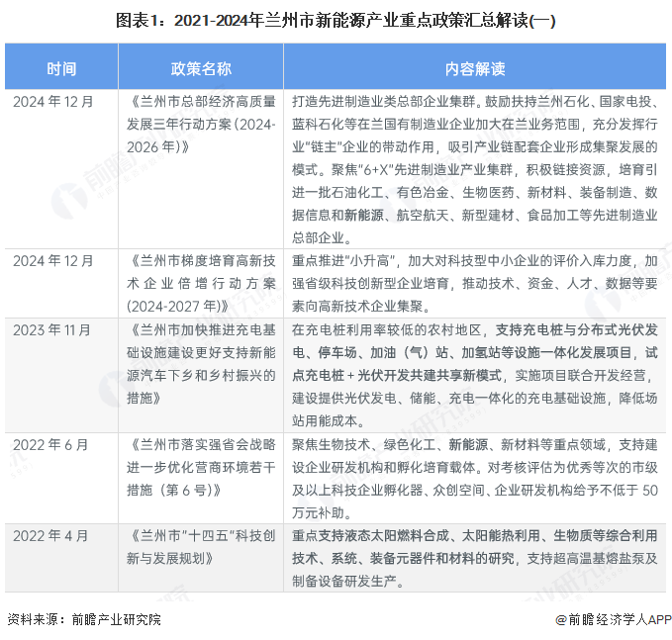Click the description starting with 重点推进"小升高"

474,283
